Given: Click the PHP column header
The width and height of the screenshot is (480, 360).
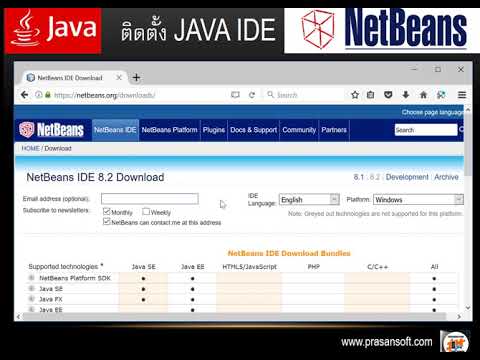Looking at the screenshot, I should [x=314, y=267].
